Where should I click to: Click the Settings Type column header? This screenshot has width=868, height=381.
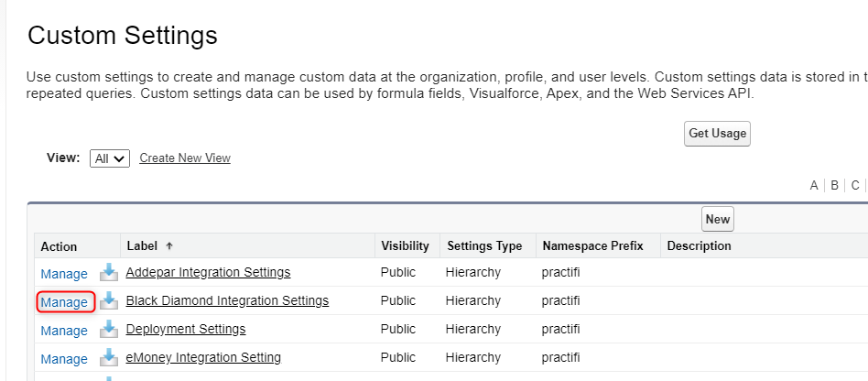(x=484, y=245)
